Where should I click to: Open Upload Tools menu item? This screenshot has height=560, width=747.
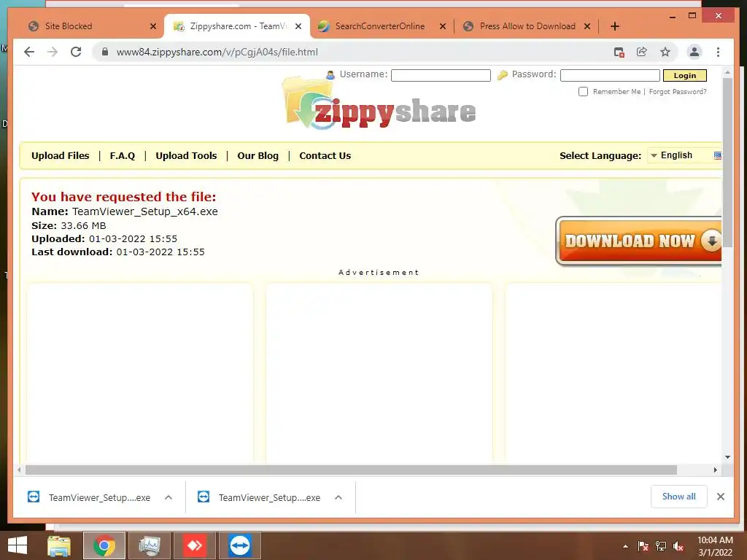pyautogui.click(x=186, y=156)
